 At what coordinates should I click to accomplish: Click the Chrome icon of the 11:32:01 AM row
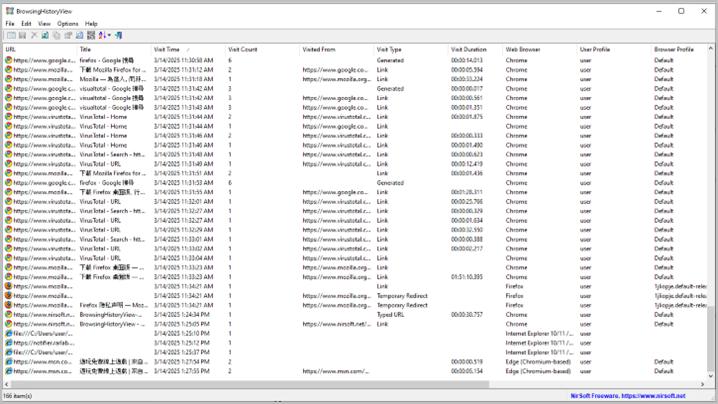pos(8,201)
